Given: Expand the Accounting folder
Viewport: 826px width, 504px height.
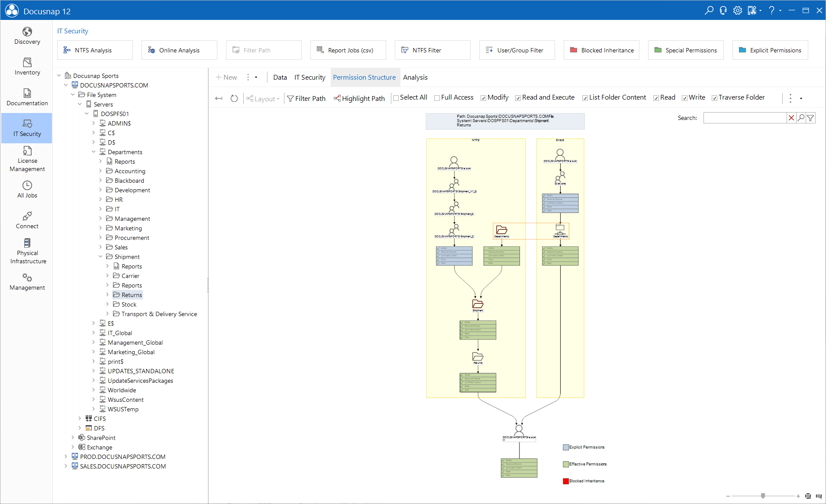Looking at the screenshot, I should tap(100, 171).
